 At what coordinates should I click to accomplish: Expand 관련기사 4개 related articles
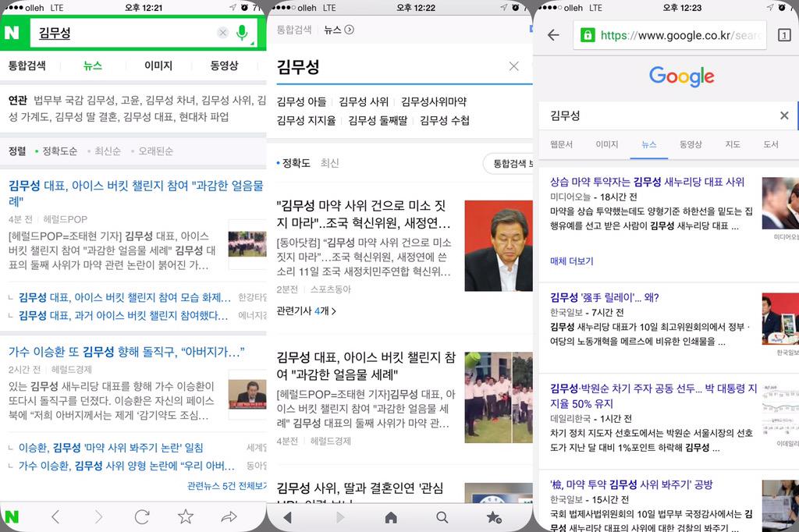coord(306,310)
